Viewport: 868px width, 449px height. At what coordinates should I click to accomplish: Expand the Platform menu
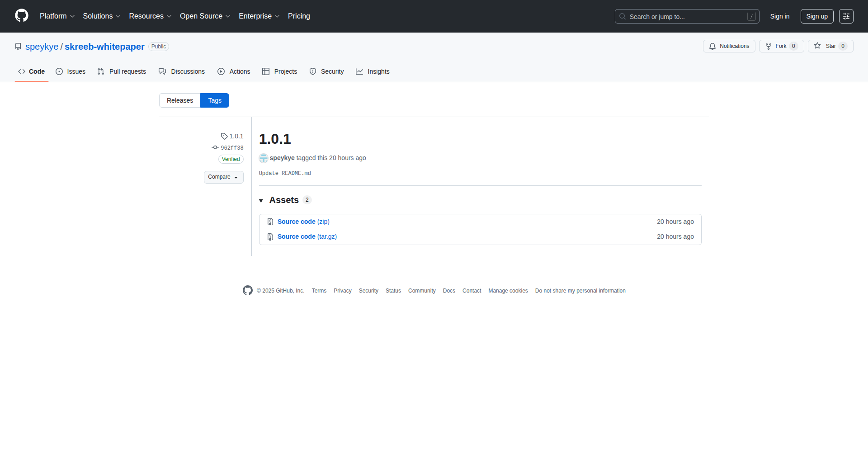[x=57, y=16]
